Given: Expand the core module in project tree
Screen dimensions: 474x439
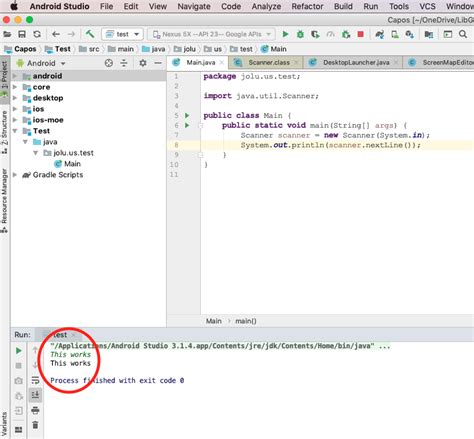Looking at the screenshot, I should (15, 87).
